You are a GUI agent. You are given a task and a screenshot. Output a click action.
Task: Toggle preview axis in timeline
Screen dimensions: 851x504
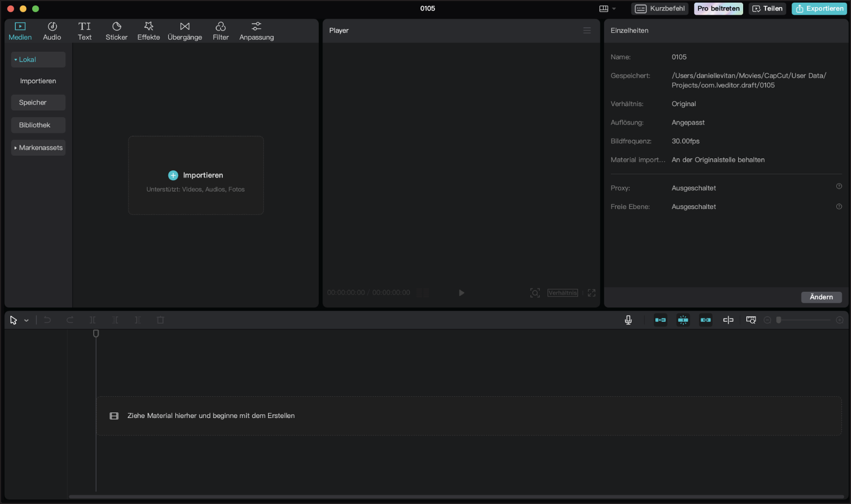[x=728, y=320]
